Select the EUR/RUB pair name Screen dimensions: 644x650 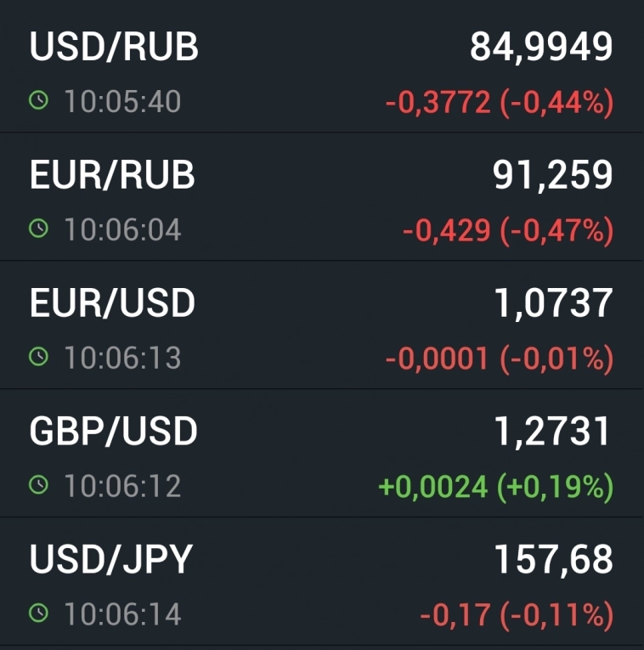point(112,175)
